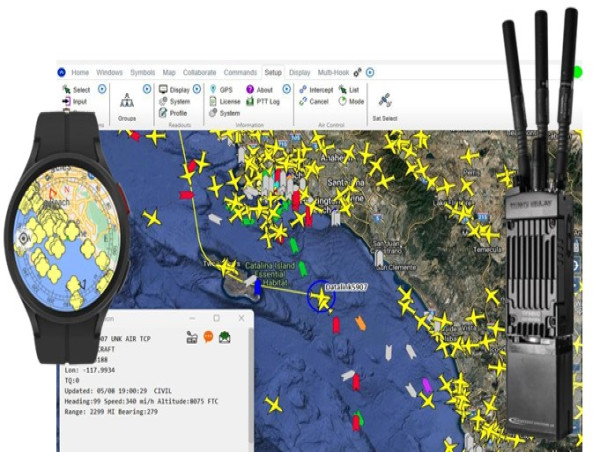
Task: Open Profile in the Readouts group
Action: tap(173, 113)
